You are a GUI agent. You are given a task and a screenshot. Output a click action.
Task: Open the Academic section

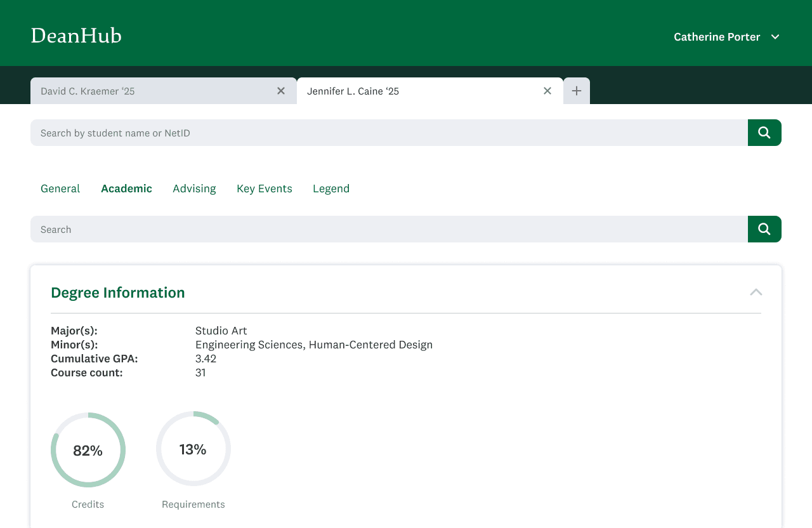click(126, 188)
